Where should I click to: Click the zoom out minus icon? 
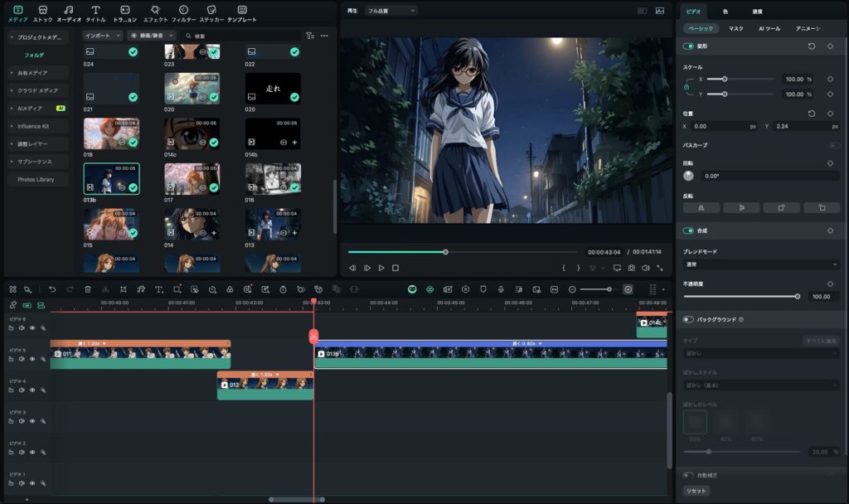pyautogui.click(x=572, y=289)
